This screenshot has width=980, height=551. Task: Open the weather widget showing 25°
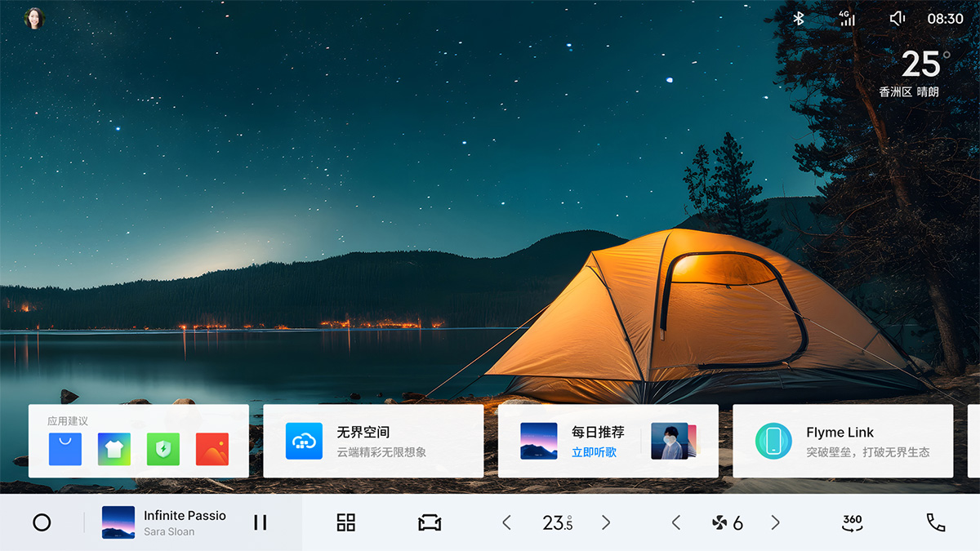(913, 73)
